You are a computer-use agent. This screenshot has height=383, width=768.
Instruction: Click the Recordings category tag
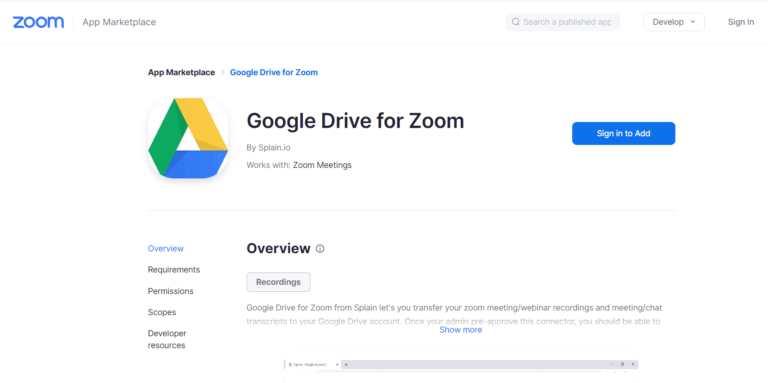coord(278,282)
